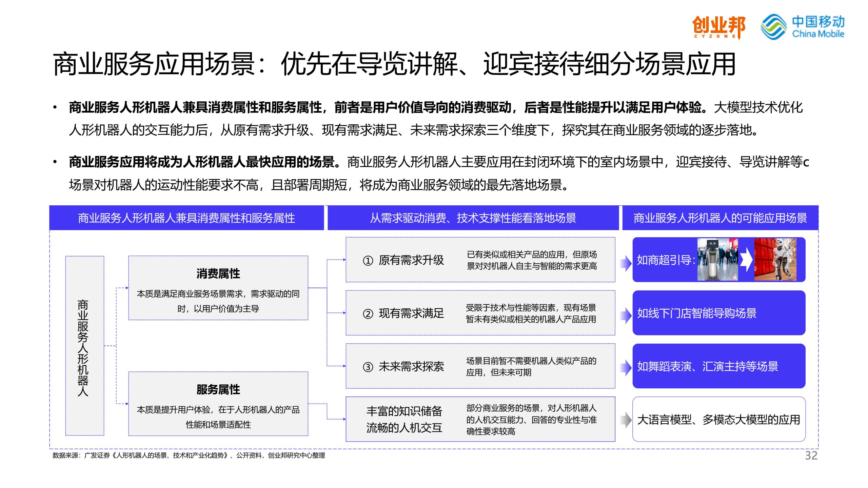Click header 商业服务人形机器人的可能应用场景

pos(720,218)
